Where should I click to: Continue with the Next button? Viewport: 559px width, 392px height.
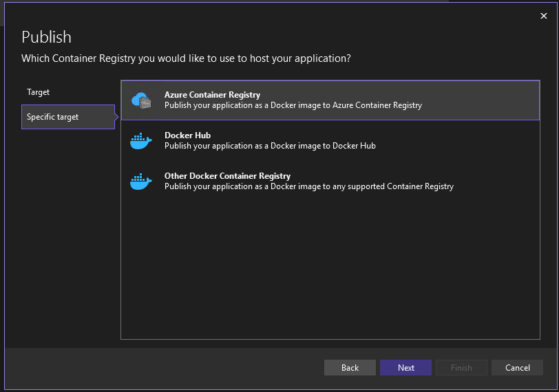405,367
